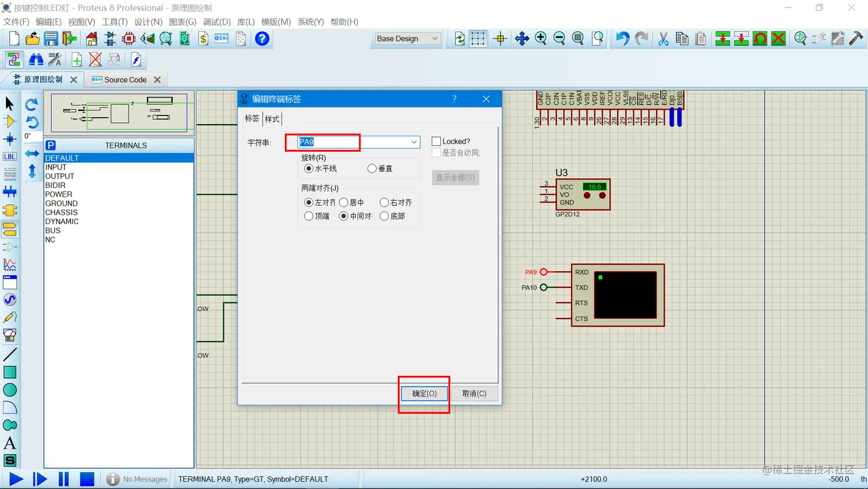868x489 pixels.
Task: Select the Wire Label LBL tool
Action: click(10, 156)
